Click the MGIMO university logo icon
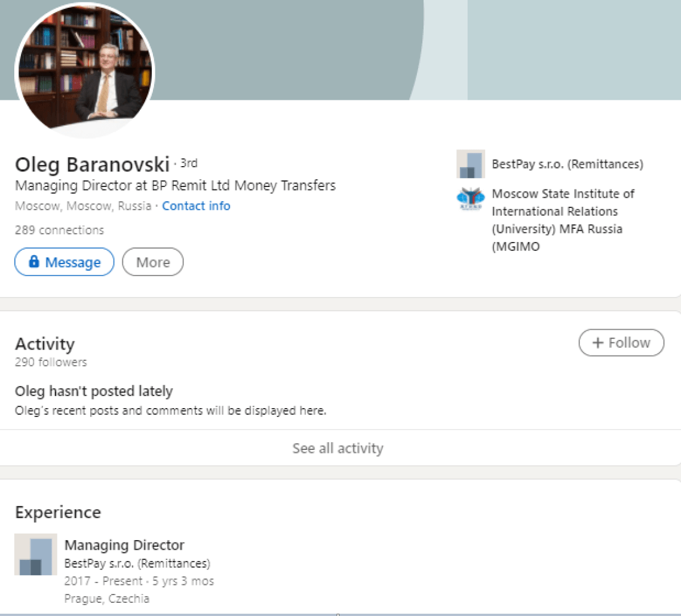This screenshot has height=616, width=681. coord(470,200)
